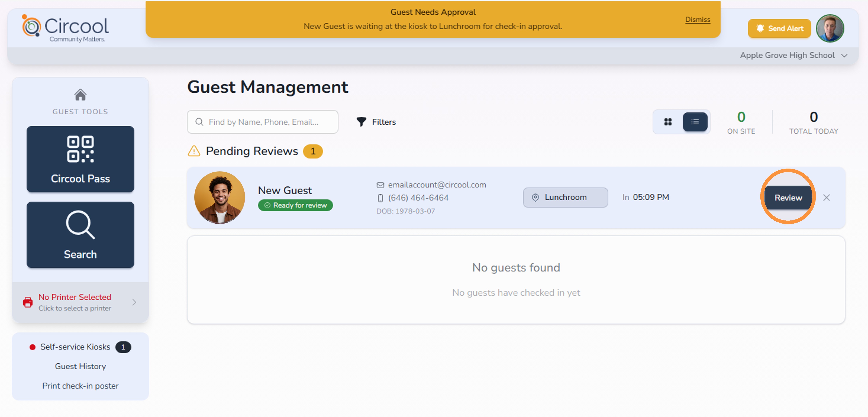Click the Total Today count

813,117
